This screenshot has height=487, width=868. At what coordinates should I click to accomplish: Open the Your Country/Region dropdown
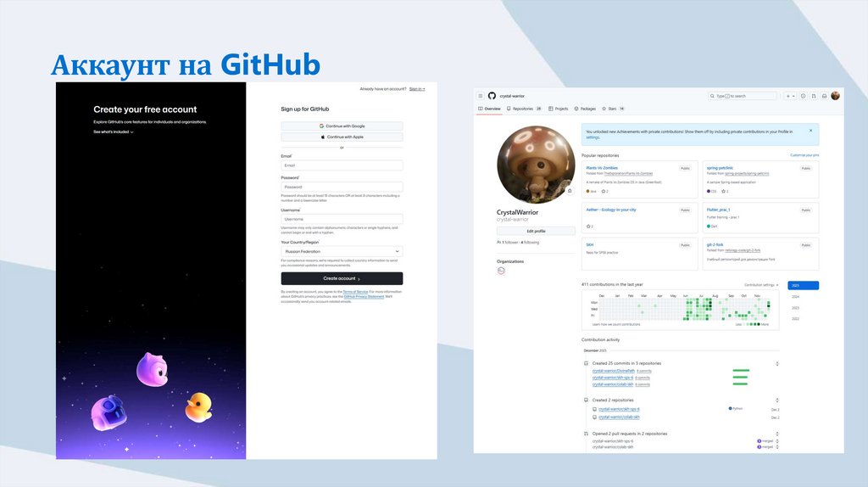click(342, 251)
